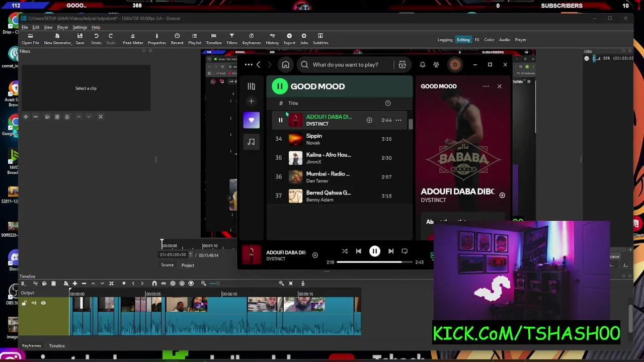Switch to FX layout
This screenshot has width=644, height=362.
point(477,40)
